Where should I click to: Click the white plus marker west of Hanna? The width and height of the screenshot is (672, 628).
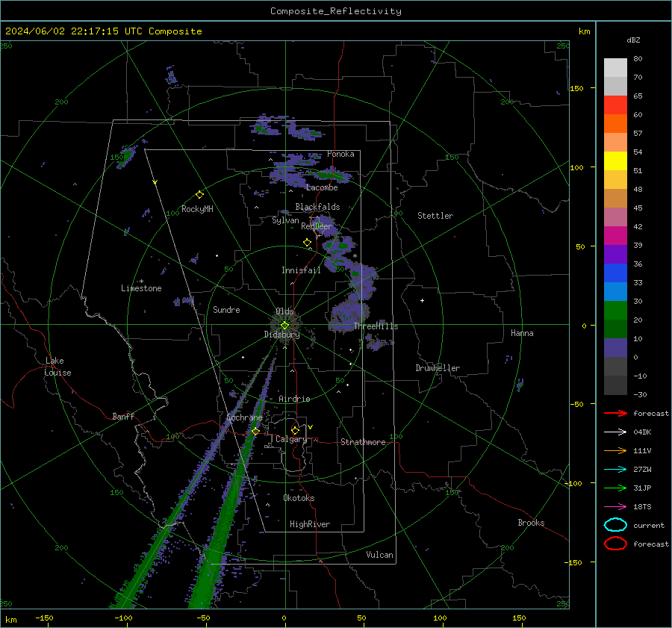[x=422, y=300]
